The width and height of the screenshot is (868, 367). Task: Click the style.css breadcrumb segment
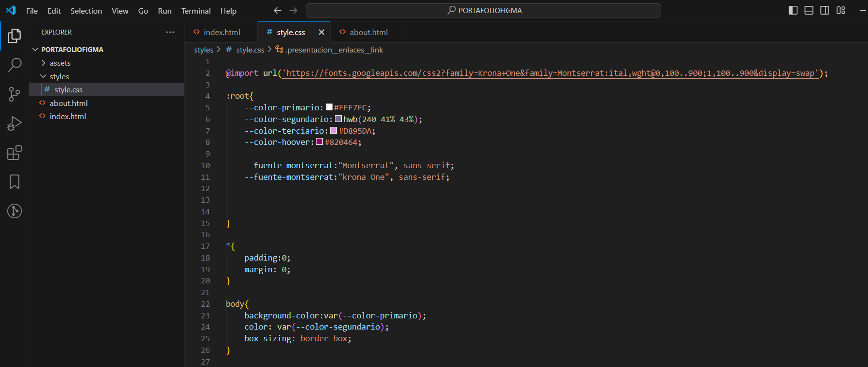tap(250, 50)
